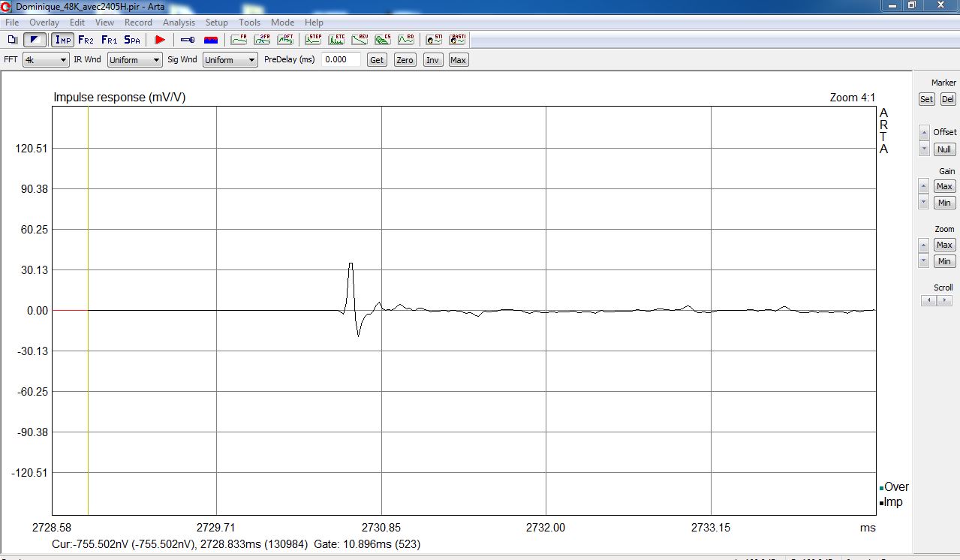Image resolution: width=960 pixels, height=560 pixels.
Task: Start recording with the red play icon
Action: [x=159, y=40]
